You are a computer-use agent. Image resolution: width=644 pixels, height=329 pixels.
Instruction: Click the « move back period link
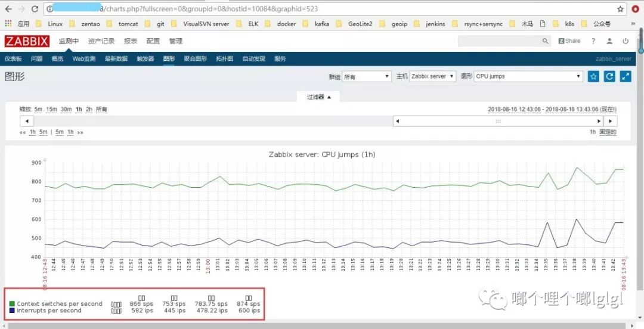(22, 132)
